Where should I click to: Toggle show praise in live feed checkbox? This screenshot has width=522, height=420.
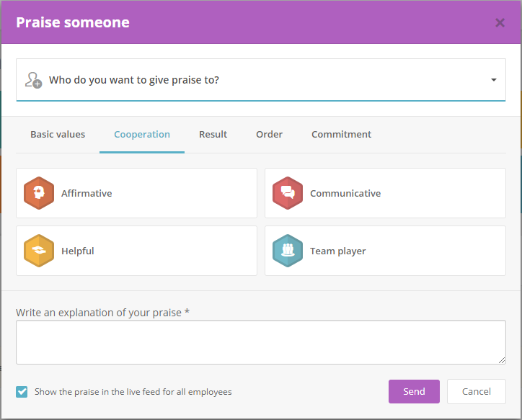tap(22, 392)
